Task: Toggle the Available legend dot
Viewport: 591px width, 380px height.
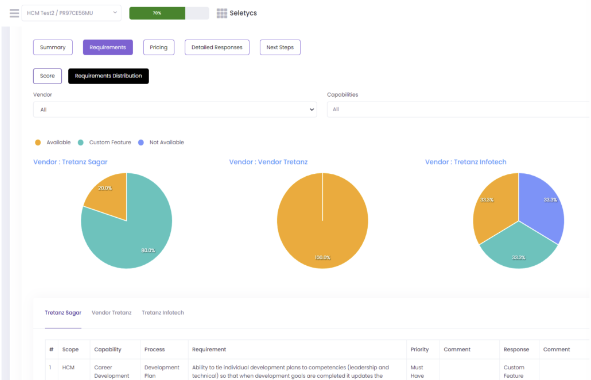Action: click(38, 142)
